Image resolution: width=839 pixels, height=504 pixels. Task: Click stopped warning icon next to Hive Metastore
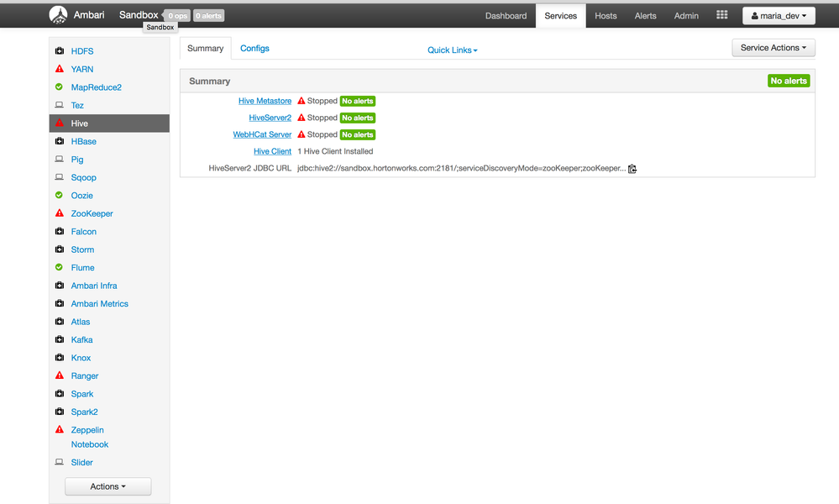click(302, 101)
